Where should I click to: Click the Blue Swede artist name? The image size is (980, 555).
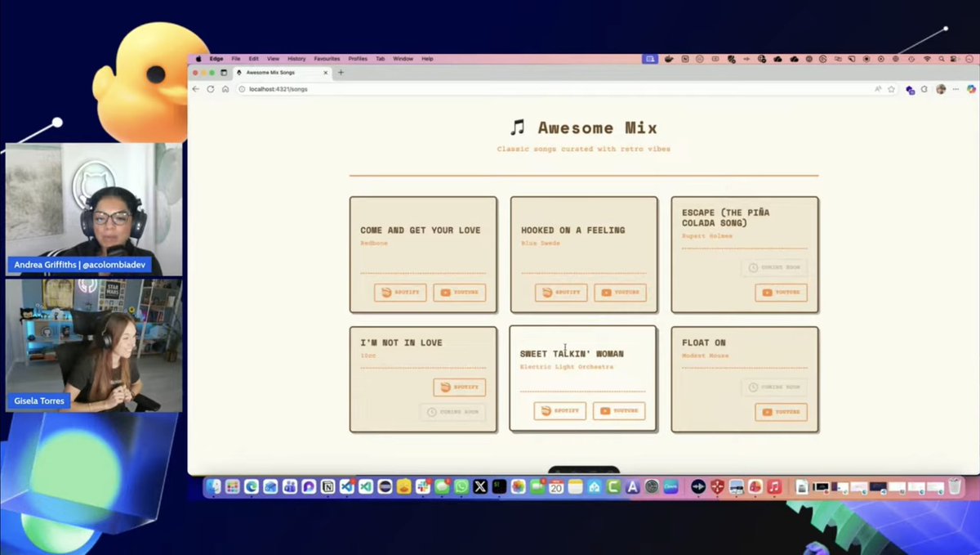tap(541, 244)
